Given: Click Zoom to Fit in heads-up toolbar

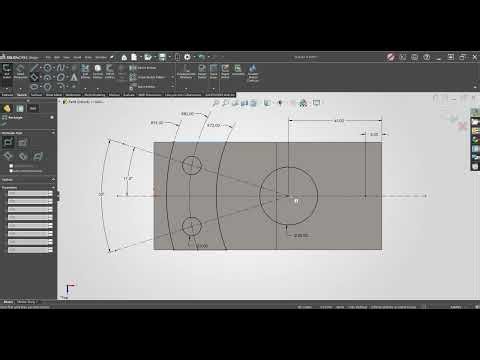Looking at the screenshot, I should pos(216,103).
